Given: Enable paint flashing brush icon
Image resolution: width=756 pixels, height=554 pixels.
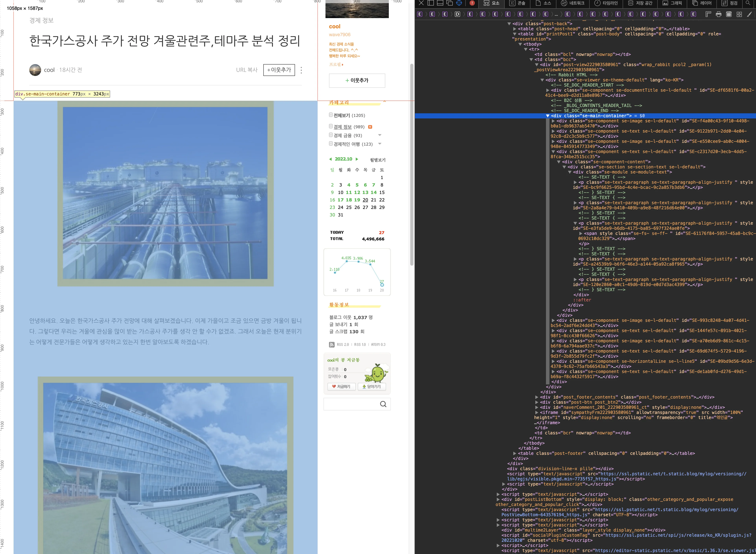Looking at the screenshot, I should (749, 14).
